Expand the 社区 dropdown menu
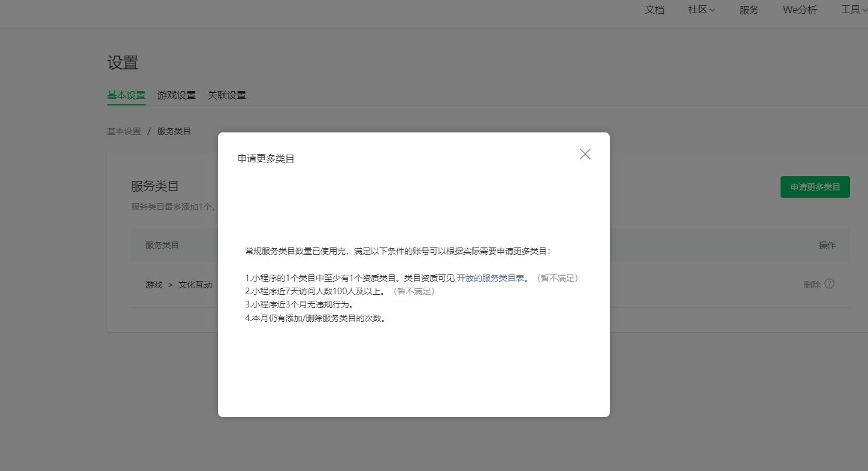Screen dimensions: 868x471 point(701,10)
